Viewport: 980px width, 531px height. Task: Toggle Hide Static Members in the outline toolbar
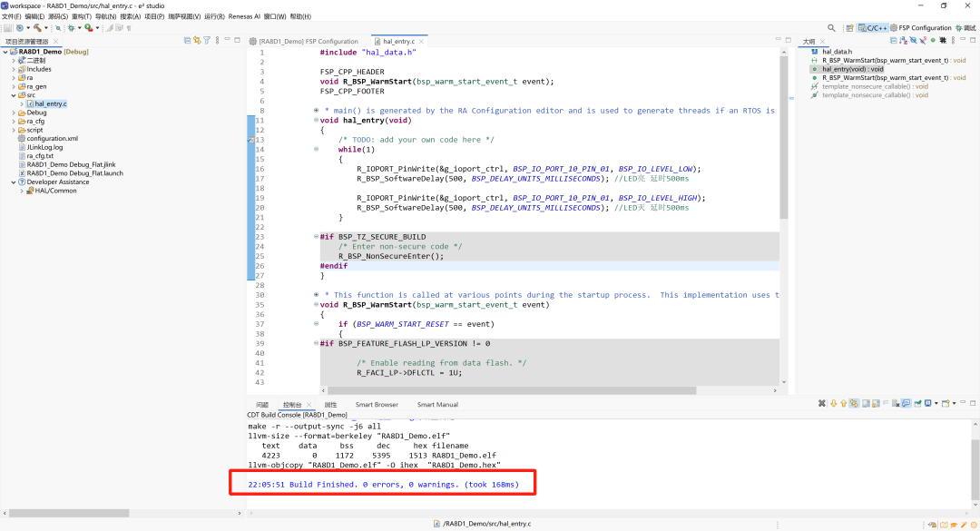click(923, 41)
